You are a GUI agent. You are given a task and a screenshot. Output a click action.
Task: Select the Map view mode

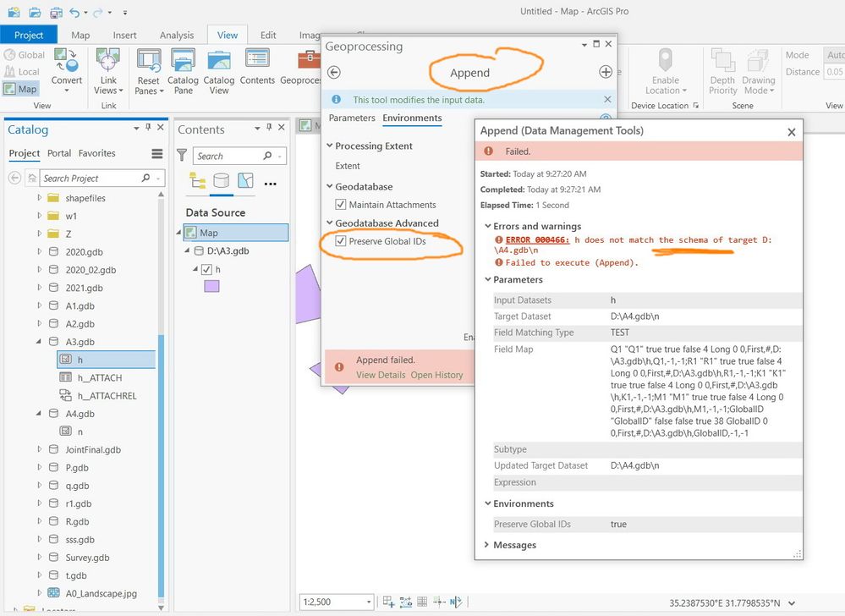20,89
